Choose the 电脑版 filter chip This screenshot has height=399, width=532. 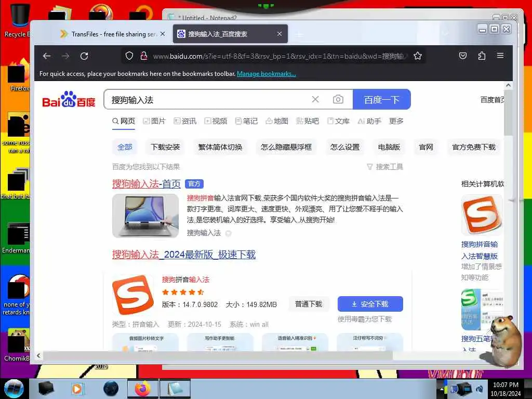tap(389, 147)
